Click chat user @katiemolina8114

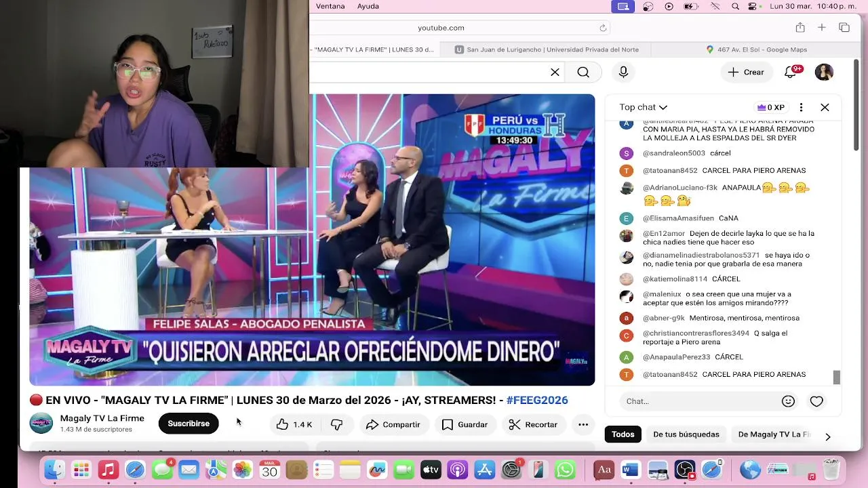pyautogui.click(x=675, y=279)
